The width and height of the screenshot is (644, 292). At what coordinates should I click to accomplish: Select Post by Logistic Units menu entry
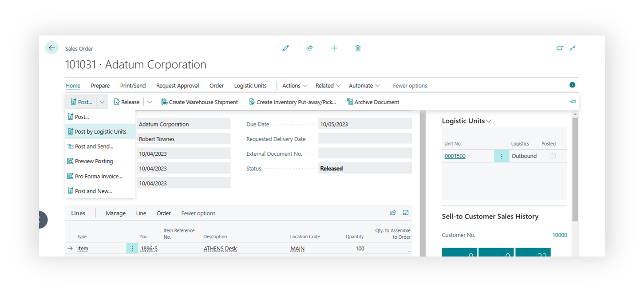100,132
